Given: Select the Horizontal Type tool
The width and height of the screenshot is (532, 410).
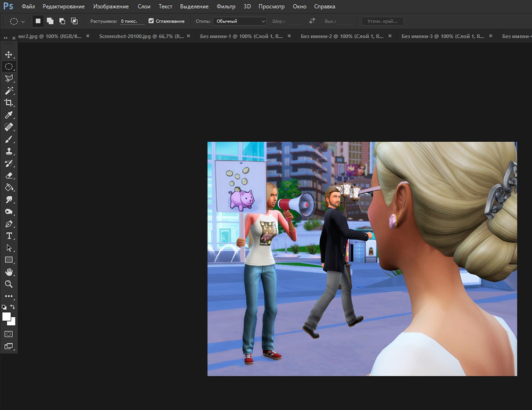Looking at the screenshot, I should point(9,236).
